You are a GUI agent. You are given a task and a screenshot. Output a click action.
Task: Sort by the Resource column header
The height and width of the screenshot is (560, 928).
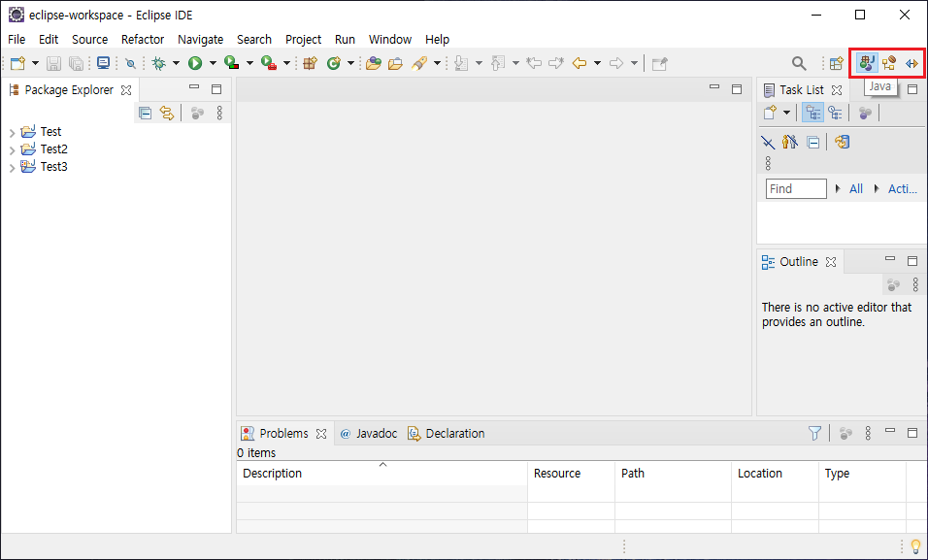coord(571,473)
